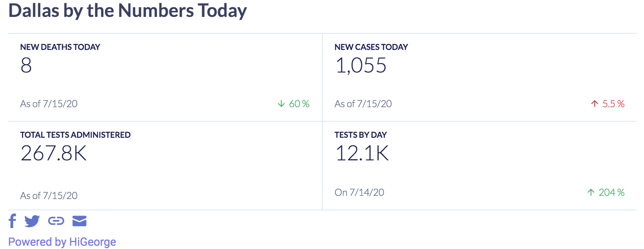The width and height of the screenshot is (644, 249).
Task: Select the New Cases Today label
Action: (x=371, y=47)
